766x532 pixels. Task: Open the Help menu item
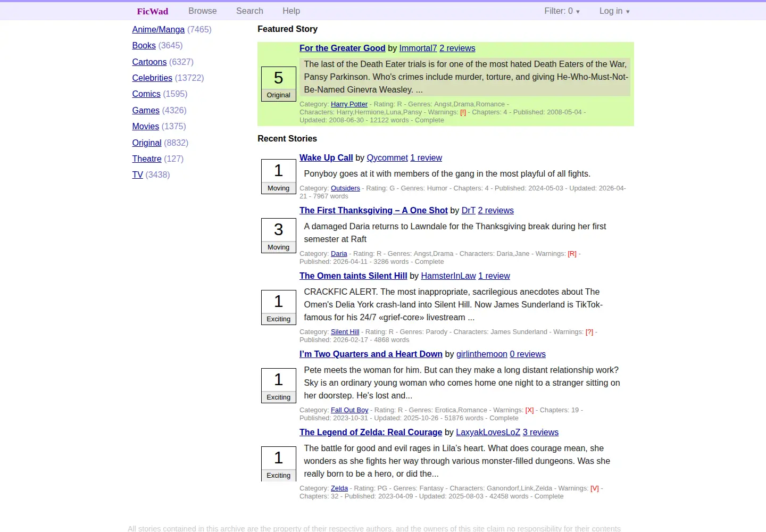click(x=291, y=11)
